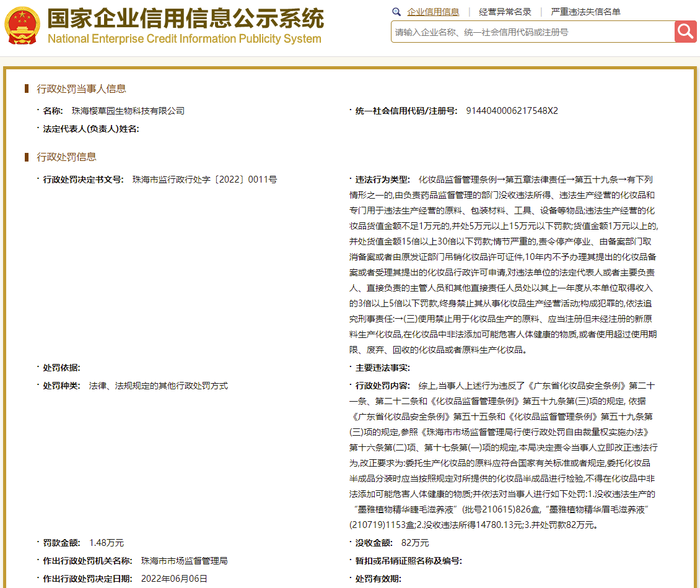
Task: Click the brown marker beside 行政处罚当事人信息
Action: coord(27,89)
